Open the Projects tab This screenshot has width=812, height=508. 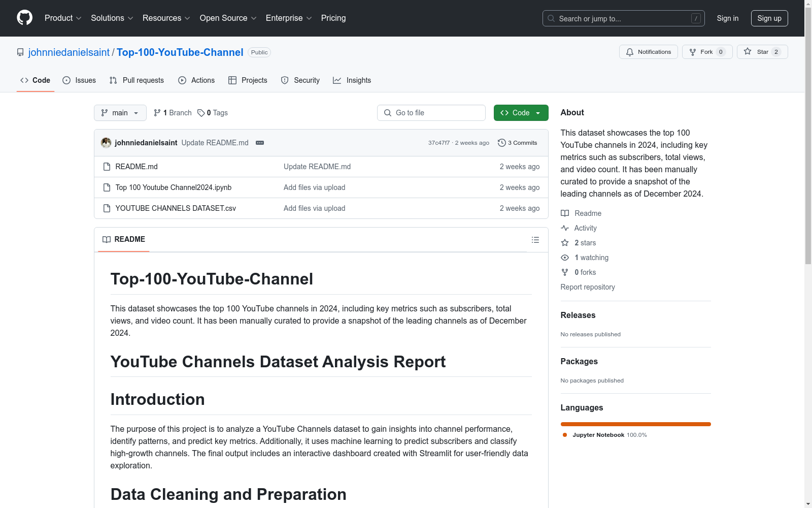pyautogui.click(x=248, y=80)
